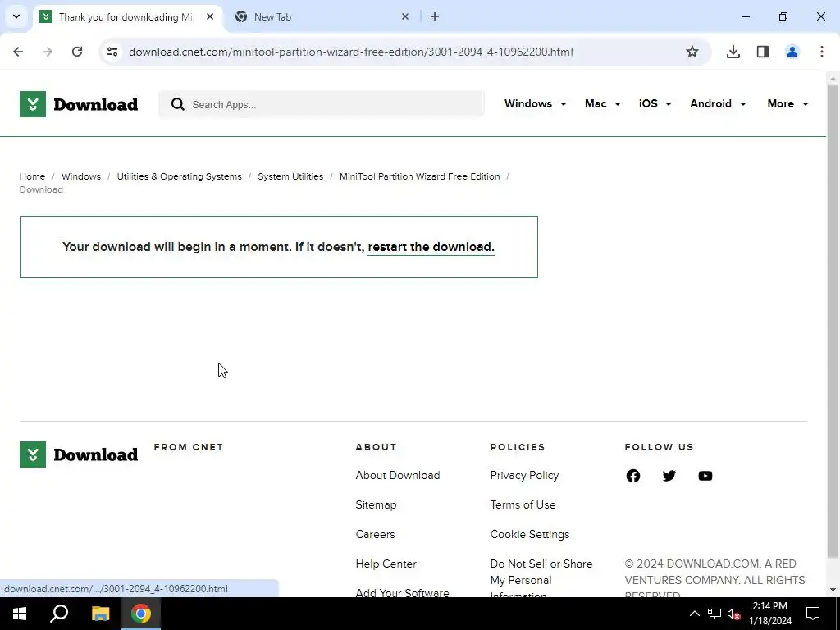Click the search magnifier icon
This screenshot has height=630, width=840.
[x=178, y=104]
